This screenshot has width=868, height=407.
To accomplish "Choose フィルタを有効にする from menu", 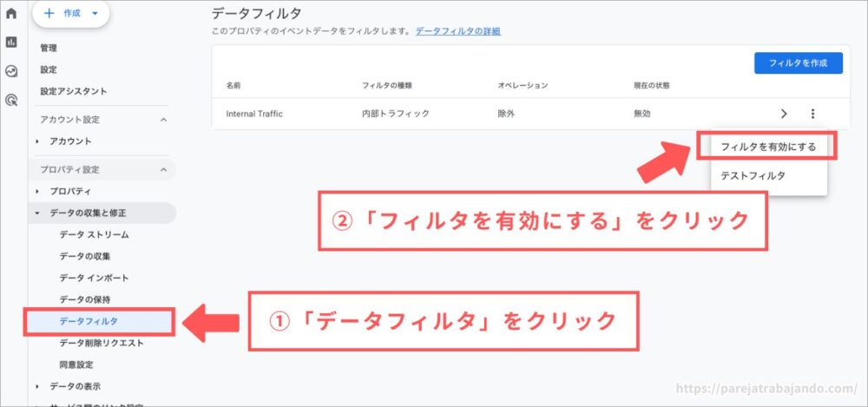I will (x=768, y=148).
